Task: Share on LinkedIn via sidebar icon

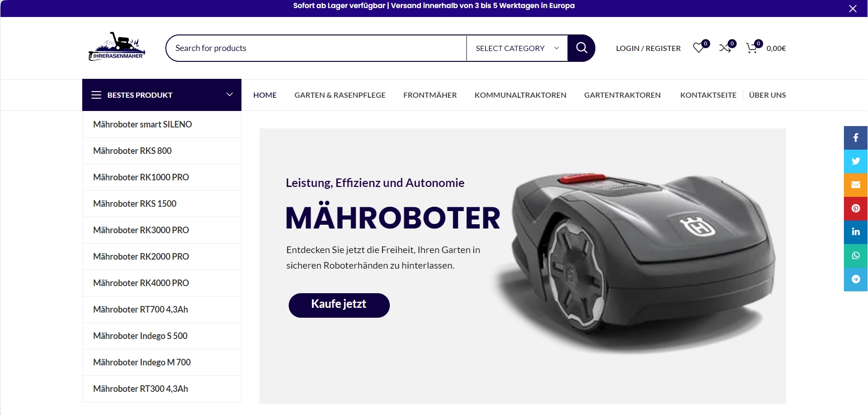Action: pos(856,232)
